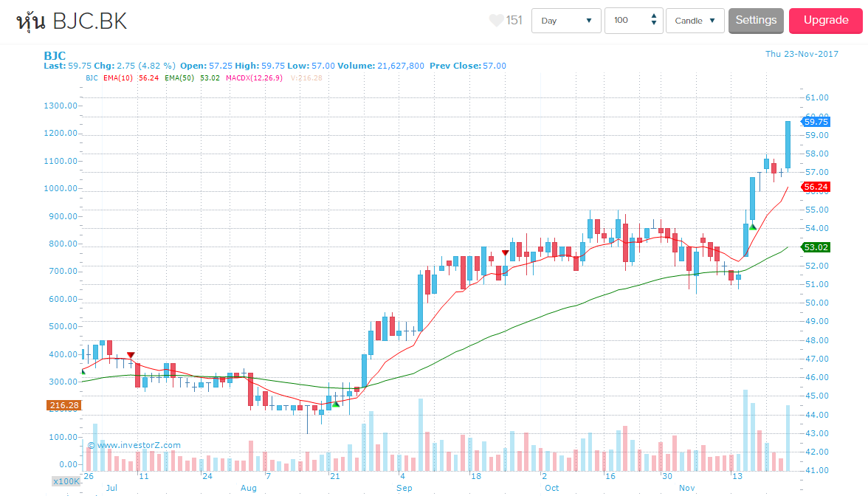Open the Candle chart type dropdown
Screen dimensions: 868x496
695,21
